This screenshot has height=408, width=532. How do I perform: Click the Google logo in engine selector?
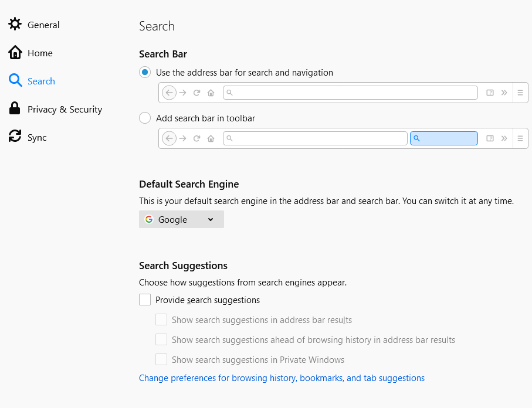[x=149, y=219]
